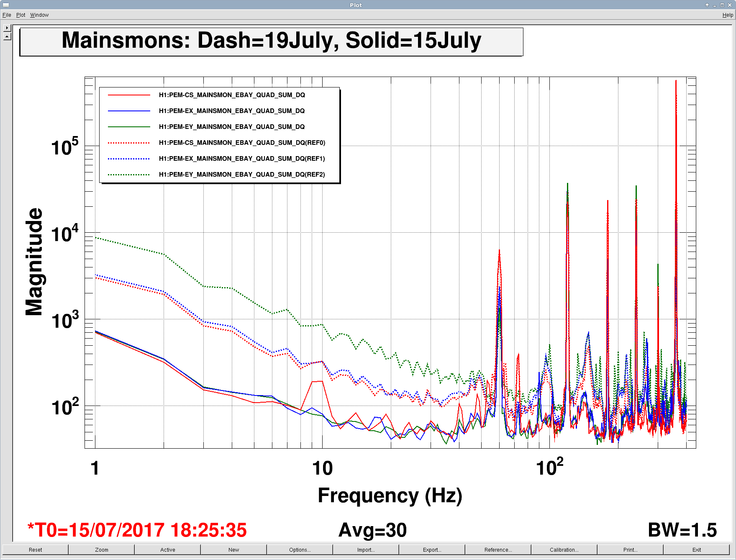
Task: Click the solid blue line sample in legend
Action: 129,111
